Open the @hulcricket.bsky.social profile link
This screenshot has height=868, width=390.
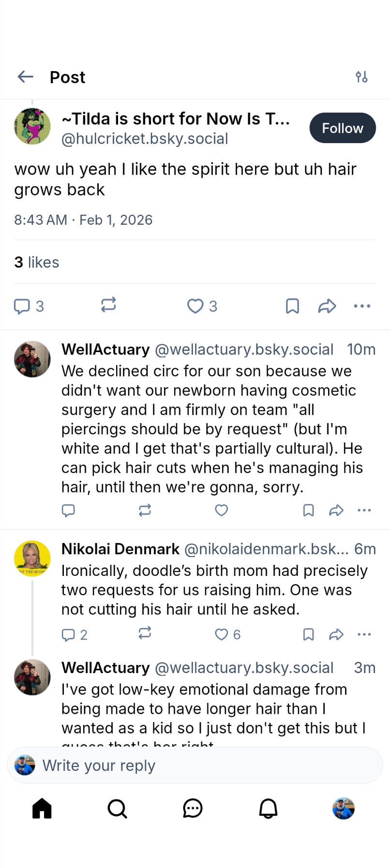145,139
